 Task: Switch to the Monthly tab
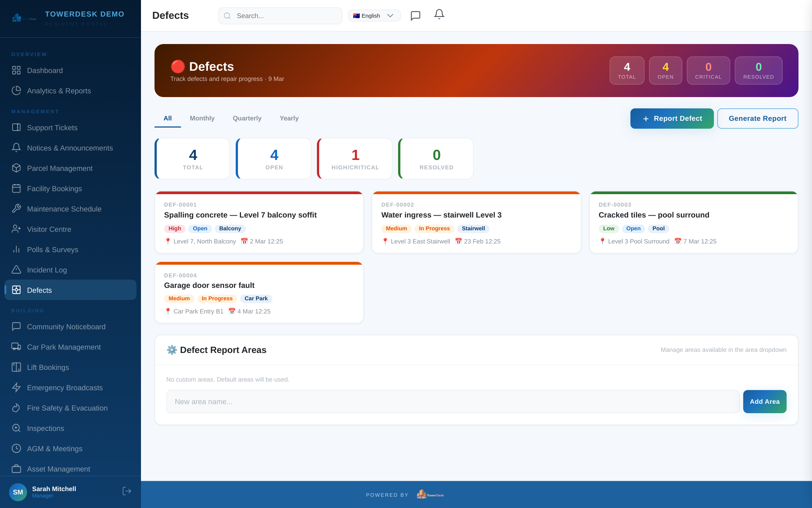point(202,118)
